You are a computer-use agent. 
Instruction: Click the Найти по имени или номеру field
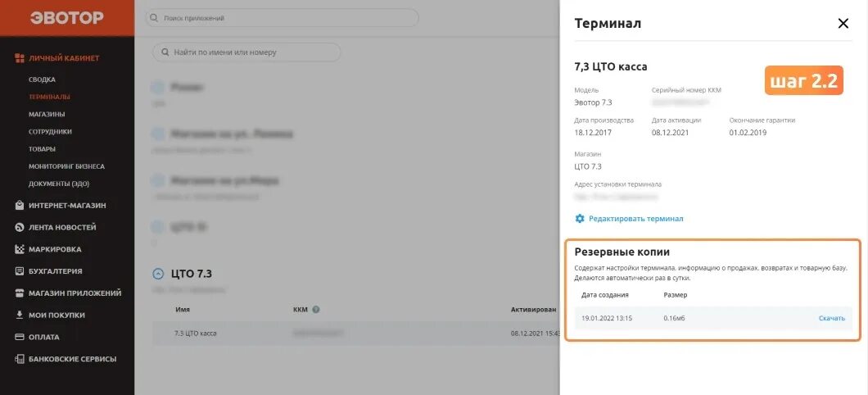pyautogui.click(x=247, y=52)
